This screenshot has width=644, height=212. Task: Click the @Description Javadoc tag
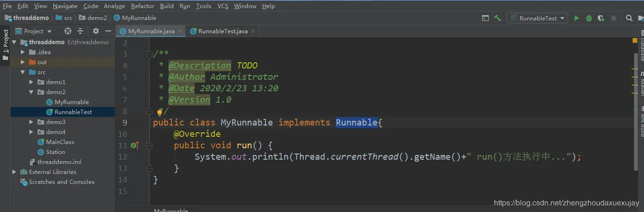pos(200,66)
